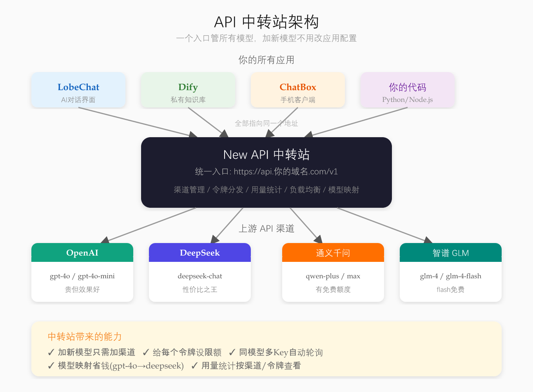Click the glm-4 / glm-4-flash model text
Screen dimensions: 533x392
451,276
